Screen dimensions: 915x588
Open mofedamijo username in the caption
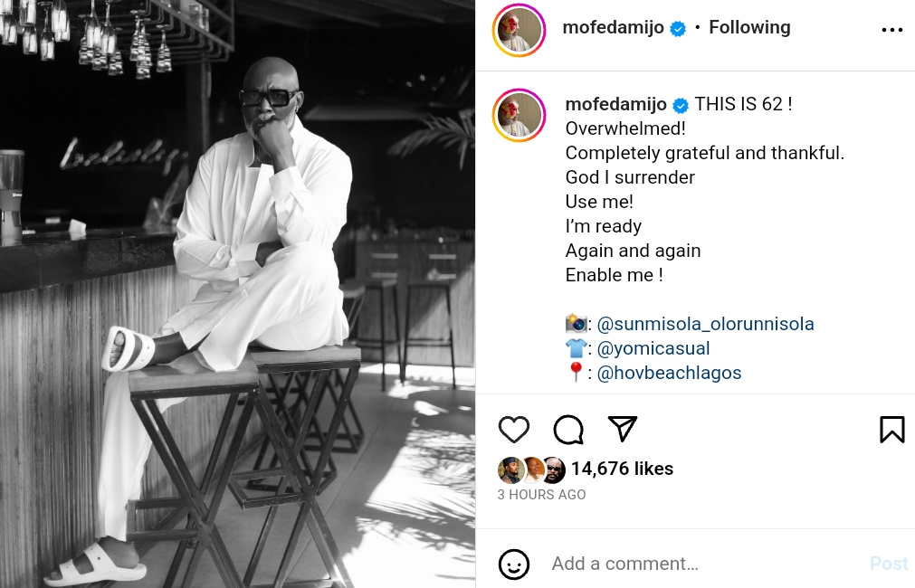point(615,104)
